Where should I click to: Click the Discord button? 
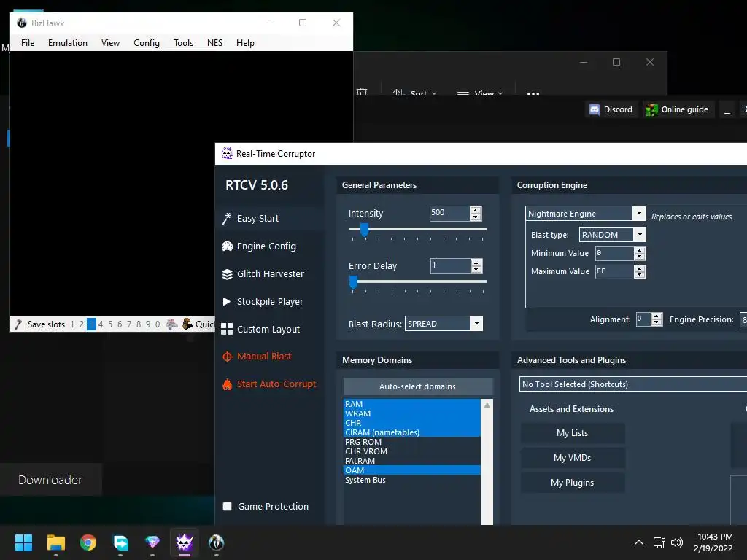pyautogui.click(x=611, y=109)
